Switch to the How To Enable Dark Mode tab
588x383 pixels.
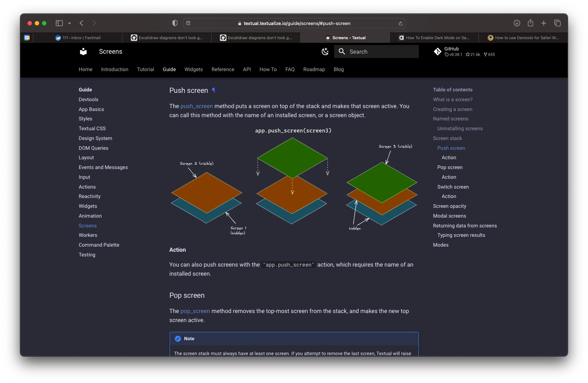tap(434, 38)
